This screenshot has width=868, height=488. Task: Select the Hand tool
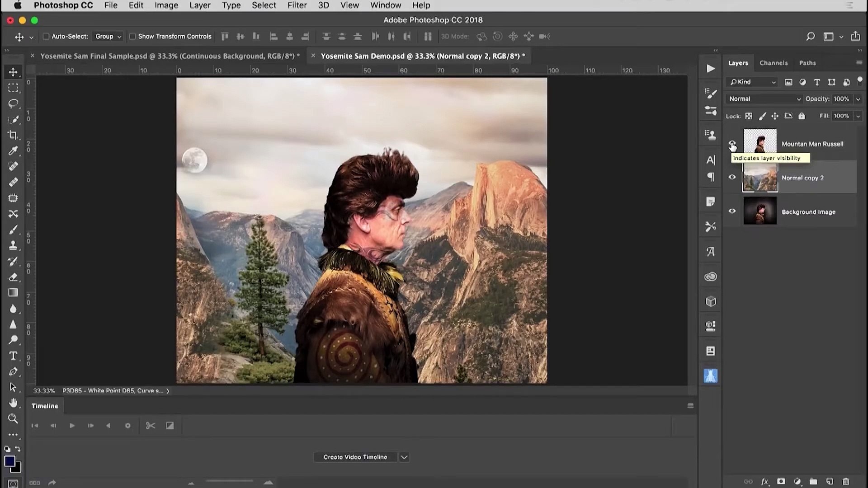[x=13, y=403]
